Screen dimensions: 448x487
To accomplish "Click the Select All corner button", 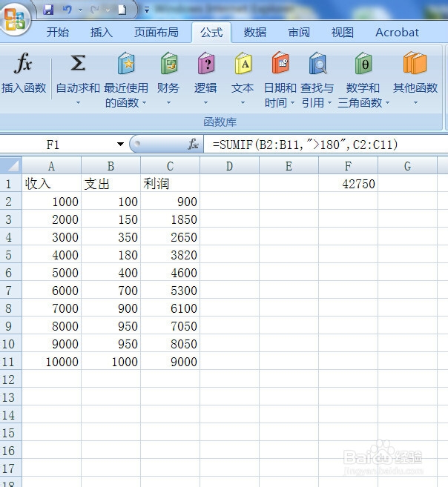I will 11,165.
